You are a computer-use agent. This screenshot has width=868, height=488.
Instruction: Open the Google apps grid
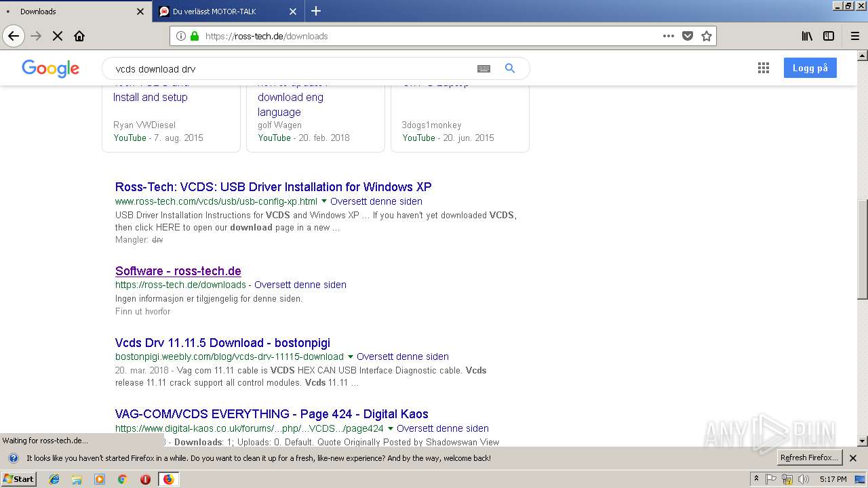point(764,68)
